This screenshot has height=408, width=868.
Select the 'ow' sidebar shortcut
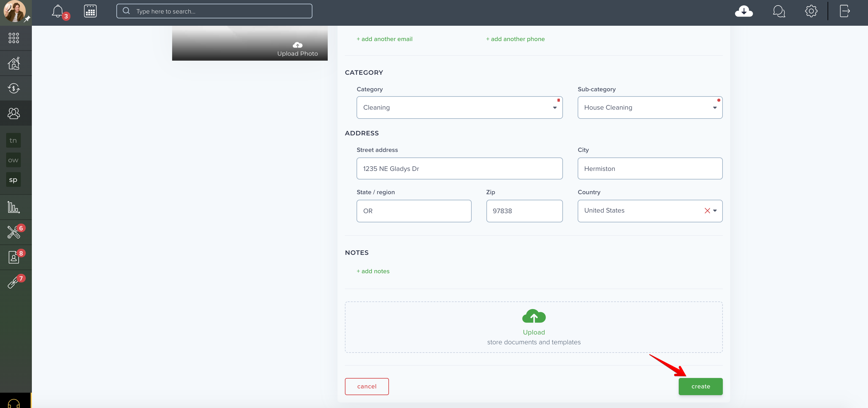point(13,160)
